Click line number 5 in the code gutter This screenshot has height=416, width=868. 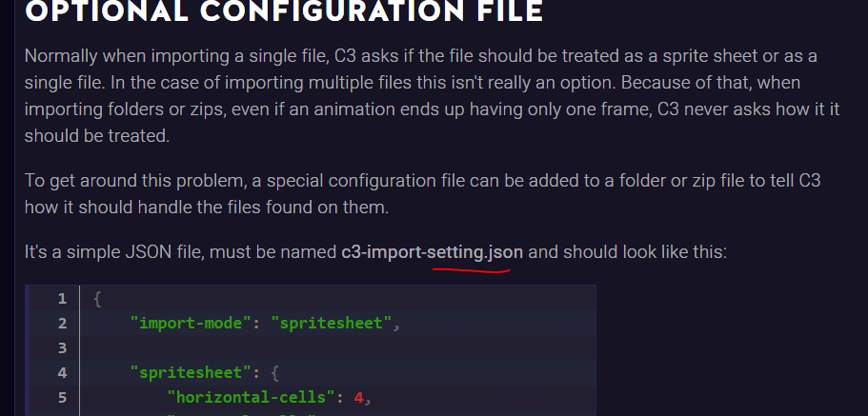62,398
